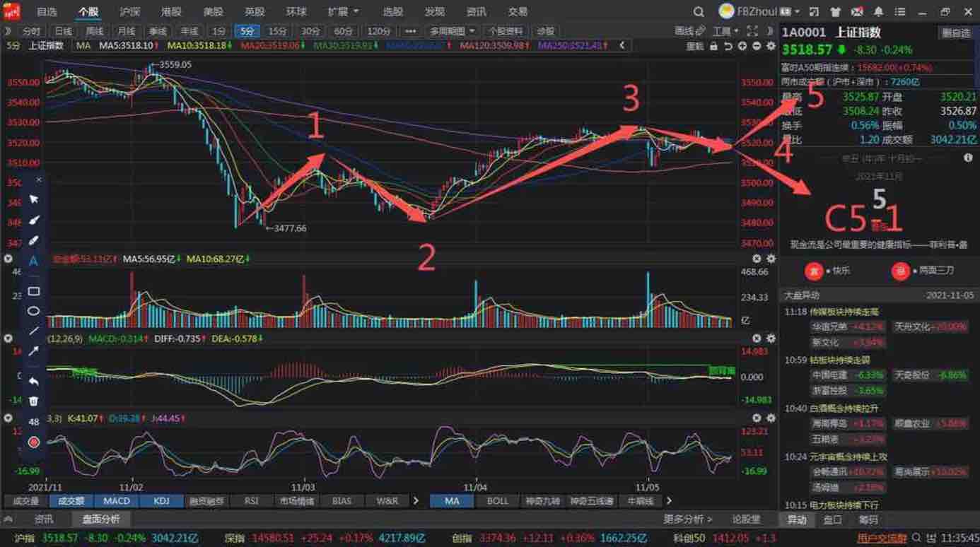980x547 pixels.
Task: Expand the 扩展 dropdown menu
Action: 344,12
